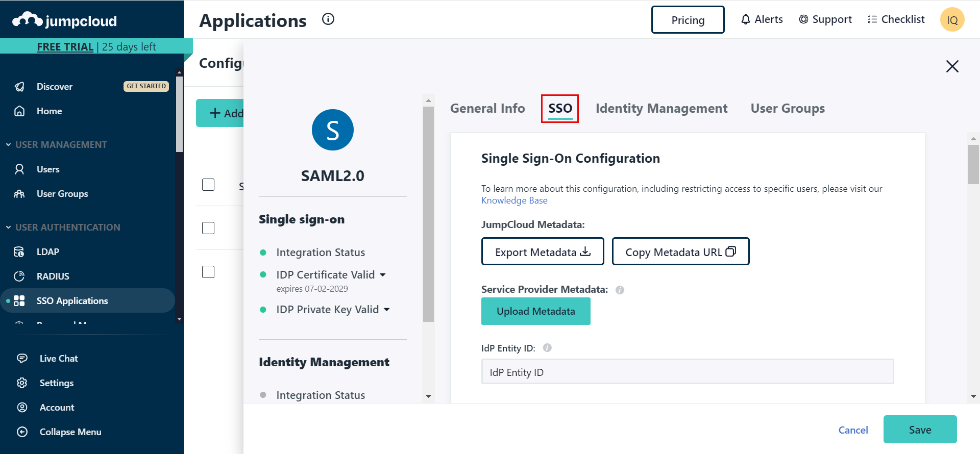Click help icon next to Service Provider Metadata
Viewport: 980px width, 454px height.
click(620, 290)
